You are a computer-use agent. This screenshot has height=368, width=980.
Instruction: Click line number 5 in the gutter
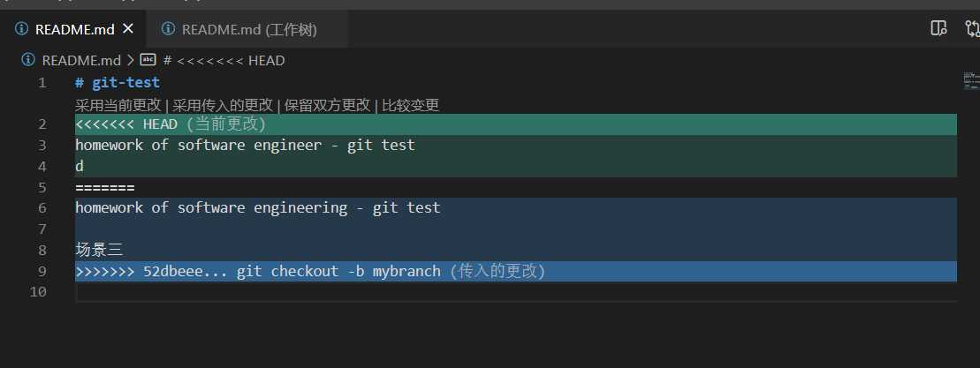[42, 187]
